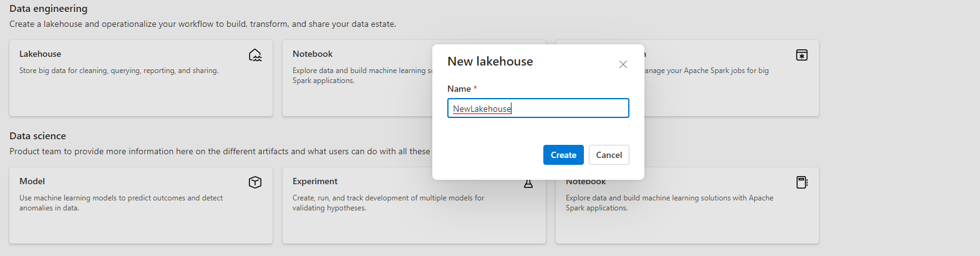Select the Lakehouse card title
Image resolution: width=980 pixels, height=256 pixels.
coord(40,54)
